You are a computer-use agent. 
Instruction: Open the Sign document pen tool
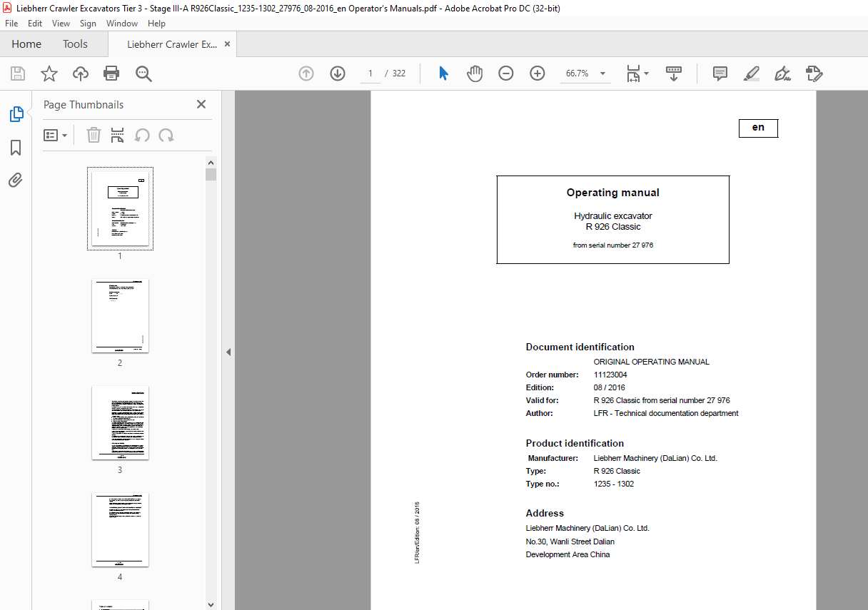point(782,73)
